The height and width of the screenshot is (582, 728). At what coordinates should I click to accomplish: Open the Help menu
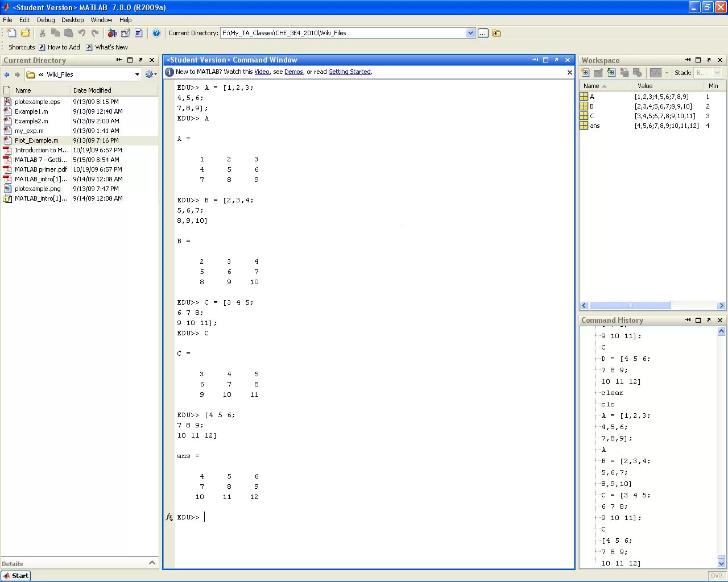(126, 20)
